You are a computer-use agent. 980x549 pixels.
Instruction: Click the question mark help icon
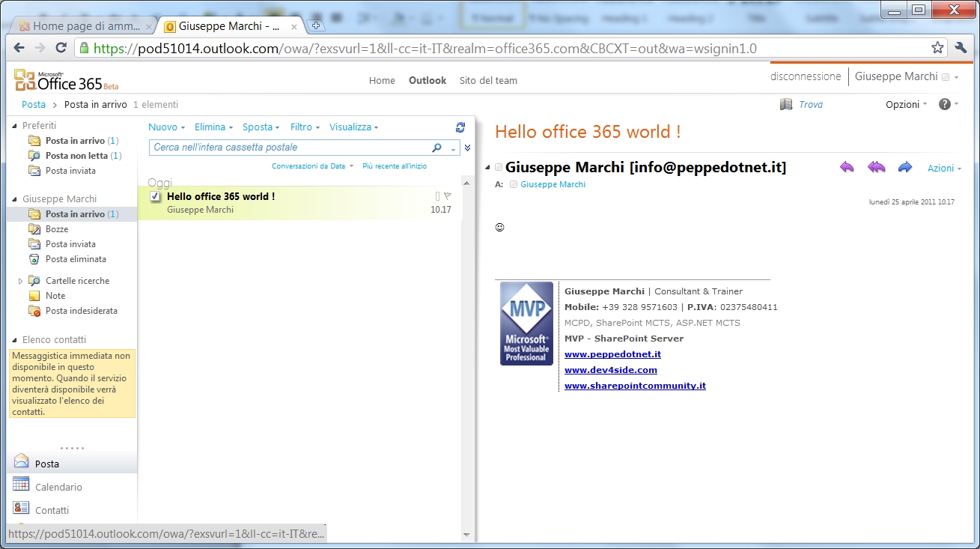click(x=945, y=104)
